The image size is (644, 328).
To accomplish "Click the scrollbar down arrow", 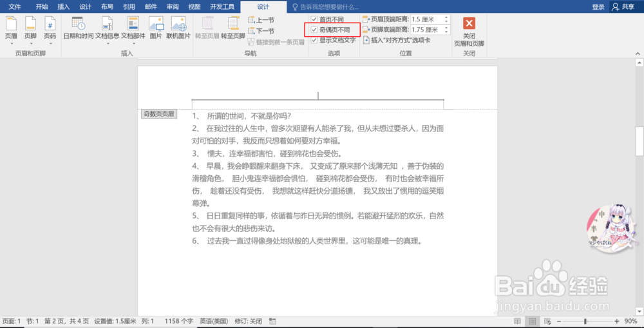I will point(639,311).
